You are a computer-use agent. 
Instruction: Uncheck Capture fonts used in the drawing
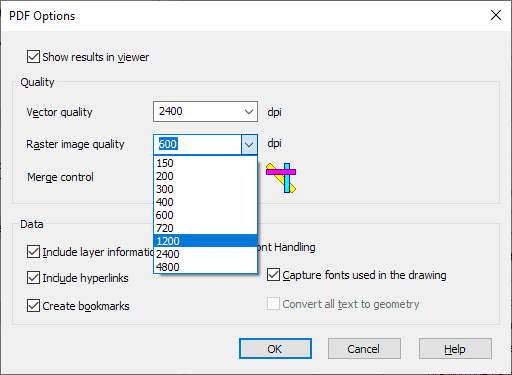tap(273, 275)
